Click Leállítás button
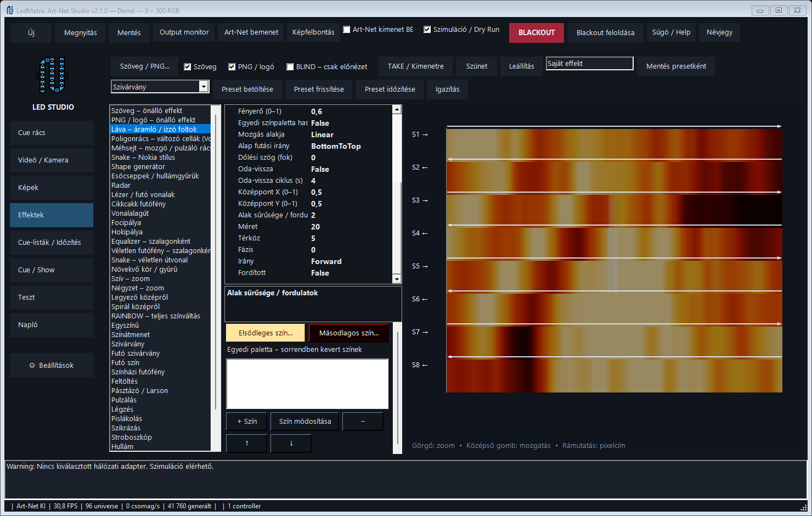 521,66
